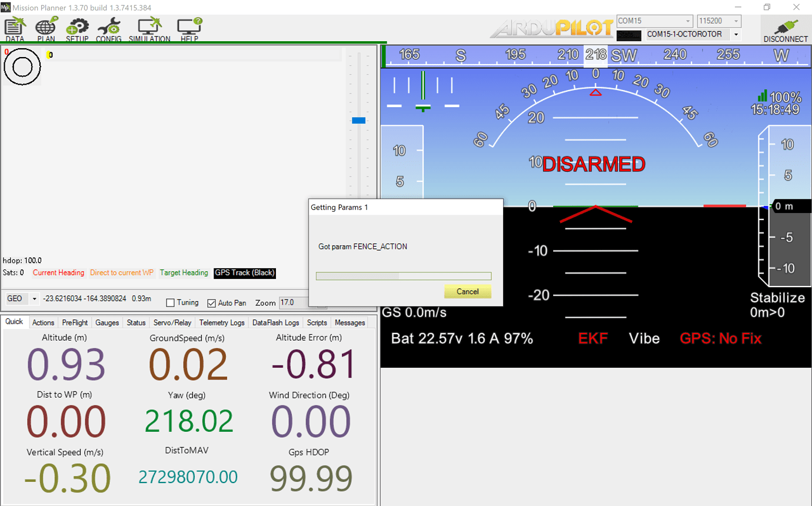Adjust the map zoom slider handle
The height and width of the screenshot is (506, 812).
(x=358, y=120)
